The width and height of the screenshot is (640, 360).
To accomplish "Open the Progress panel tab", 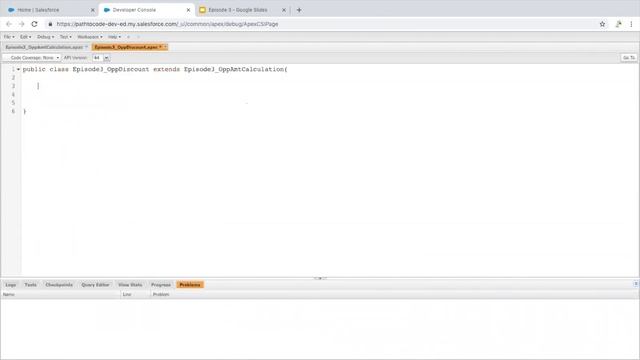I will coord(161,284).
